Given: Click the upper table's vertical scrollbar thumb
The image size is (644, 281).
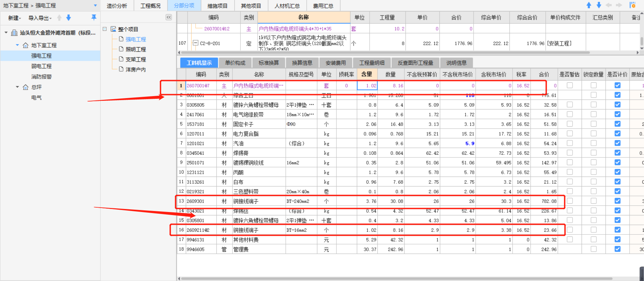Looking at the screenshot, I should pos(642,41).
